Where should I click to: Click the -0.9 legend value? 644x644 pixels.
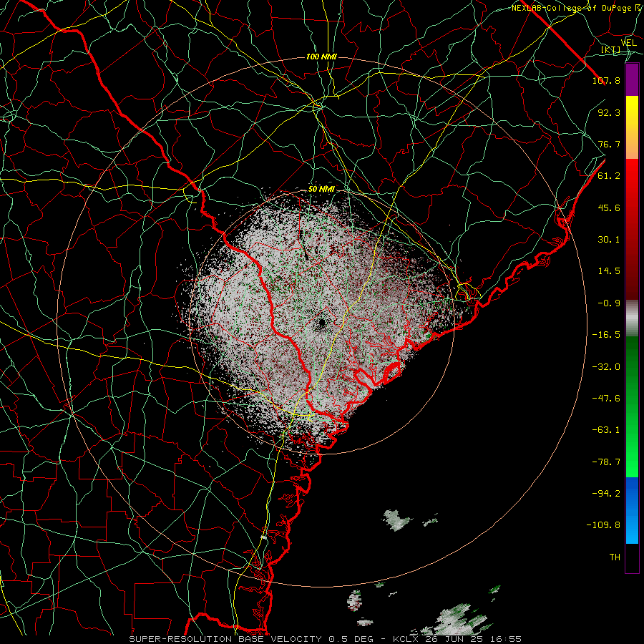coord(609,303)
